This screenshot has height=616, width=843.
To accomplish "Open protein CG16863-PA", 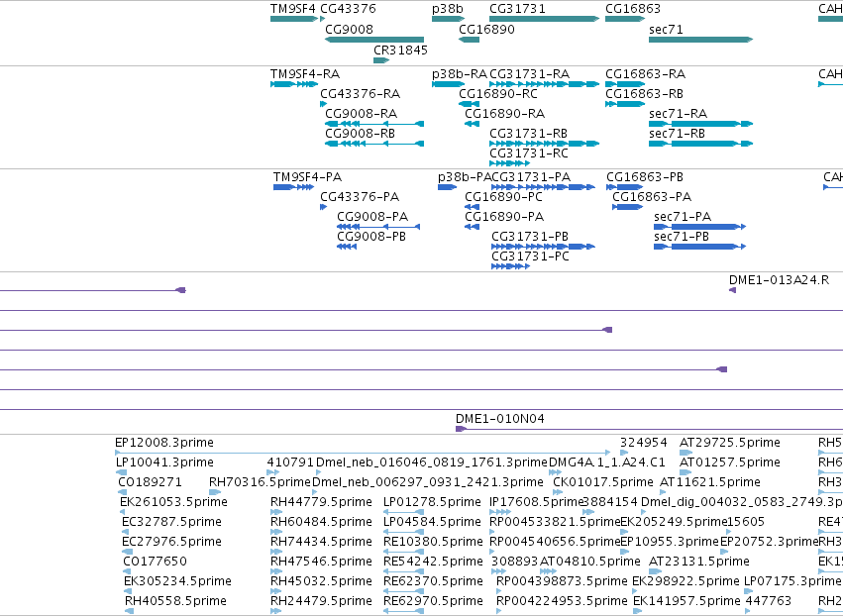I will (x=652, y=197).
